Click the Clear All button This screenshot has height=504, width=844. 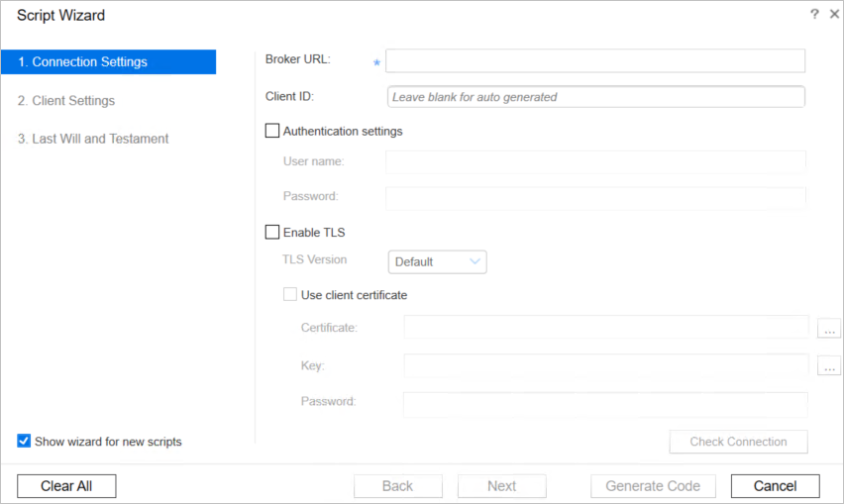pos(66,486)
